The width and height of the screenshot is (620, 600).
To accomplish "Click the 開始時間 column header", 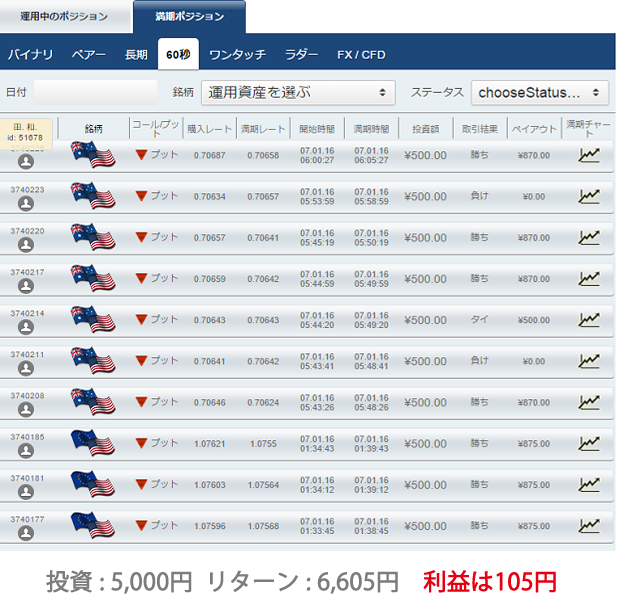I will tap(317, 129).
